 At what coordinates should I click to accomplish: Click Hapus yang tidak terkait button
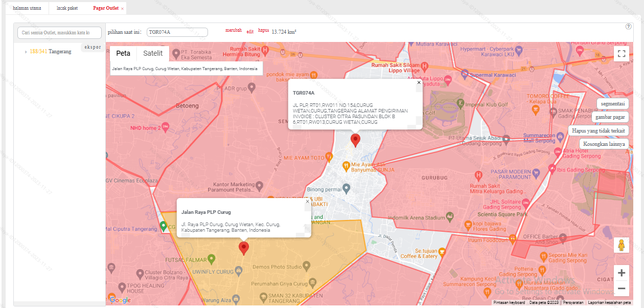click(599, 130)
